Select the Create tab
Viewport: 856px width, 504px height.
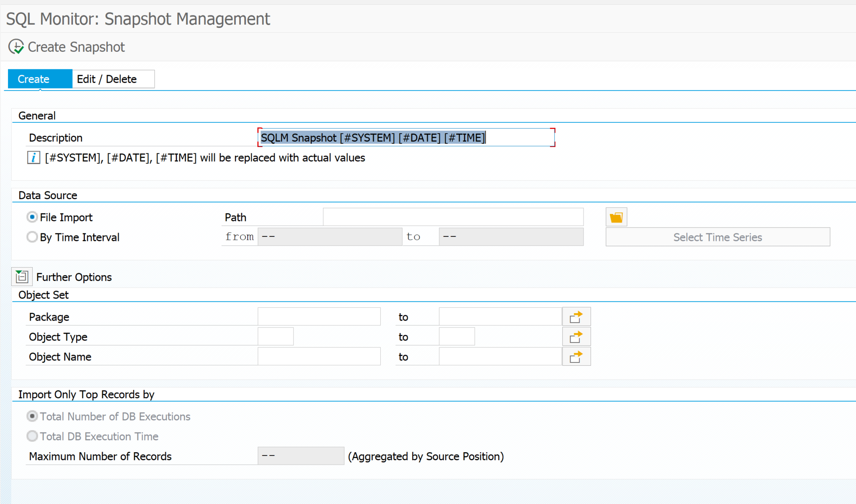click(x=33, y=79)
